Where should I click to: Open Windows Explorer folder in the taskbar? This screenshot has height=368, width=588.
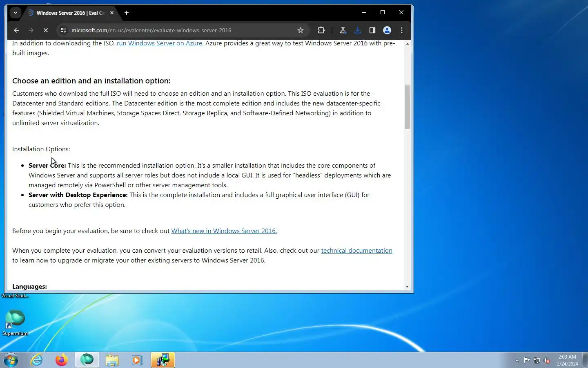112,360
